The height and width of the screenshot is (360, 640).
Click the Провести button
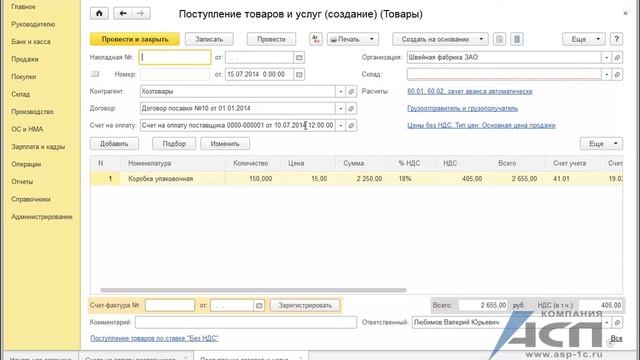coord(271,39)
